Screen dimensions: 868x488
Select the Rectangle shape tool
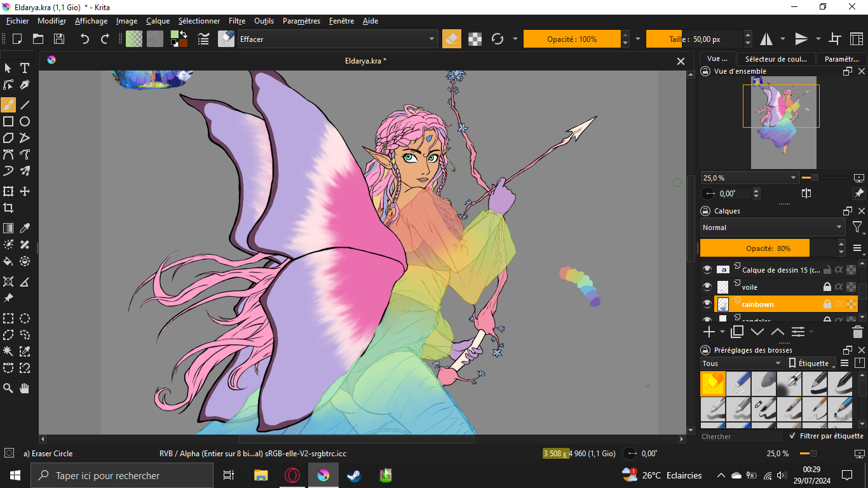pyautogui.click(x=8, y=121)
